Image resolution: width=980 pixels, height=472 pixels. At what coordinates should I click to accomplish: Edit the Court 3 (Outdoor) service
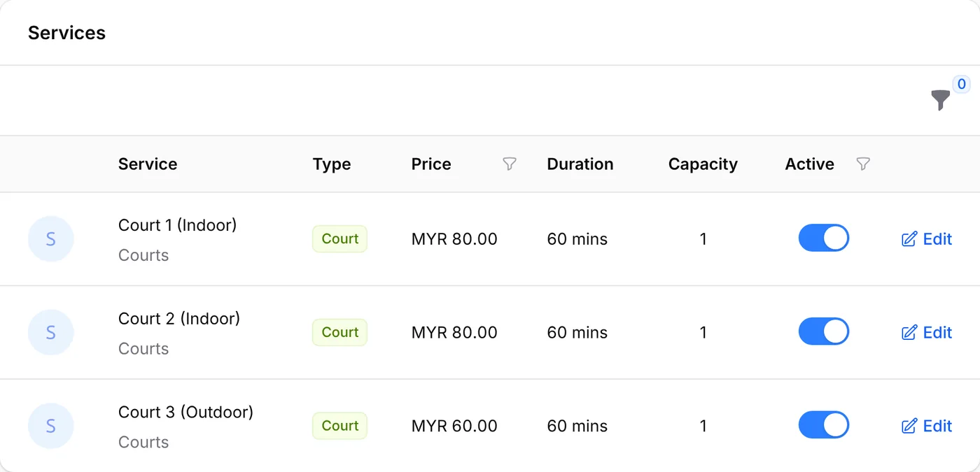click(x=927, y=426)
